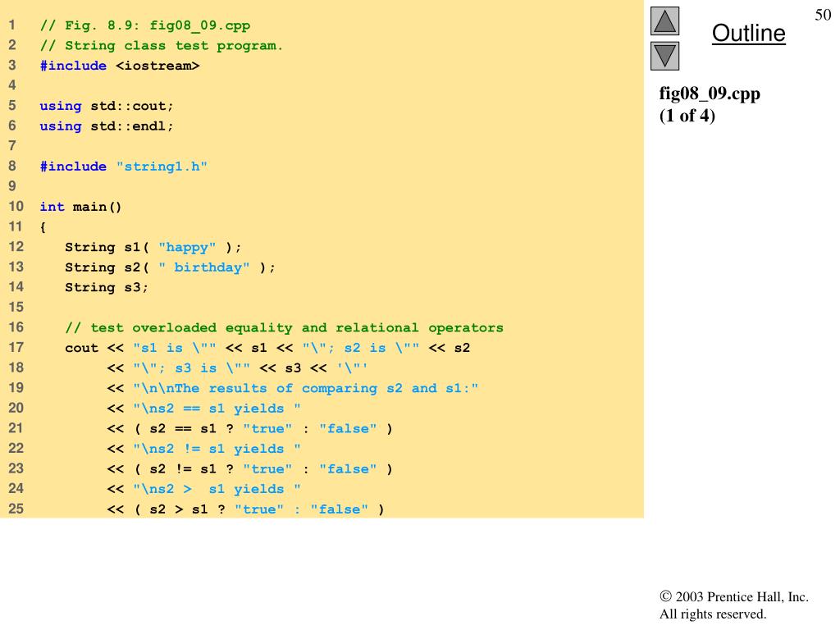840x630 pixels.
Task: Click line number 25
Action: pyautogui.click(x=16, y=509)
